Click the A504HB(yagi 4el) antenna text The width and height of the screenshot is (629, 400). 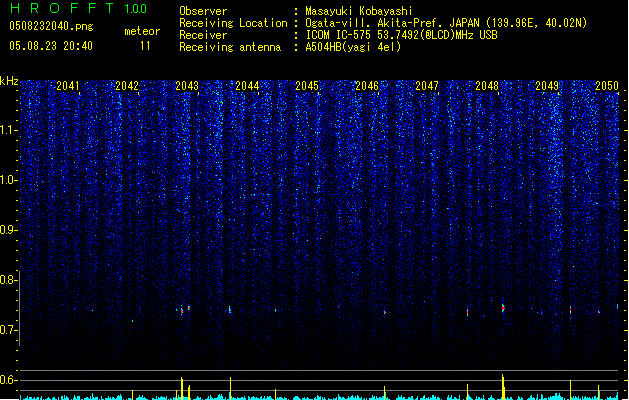coord(353,47)
